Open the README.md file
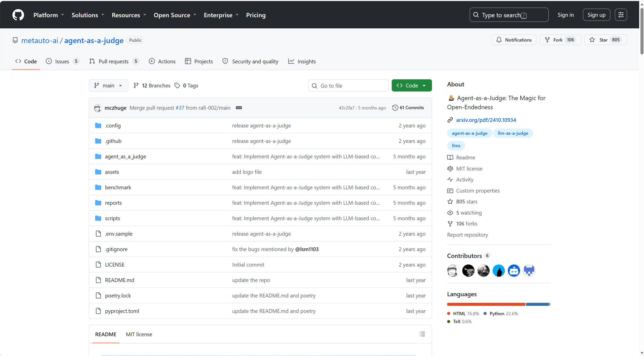Screen dimensions: 644x356 click(x=119, y=280)
